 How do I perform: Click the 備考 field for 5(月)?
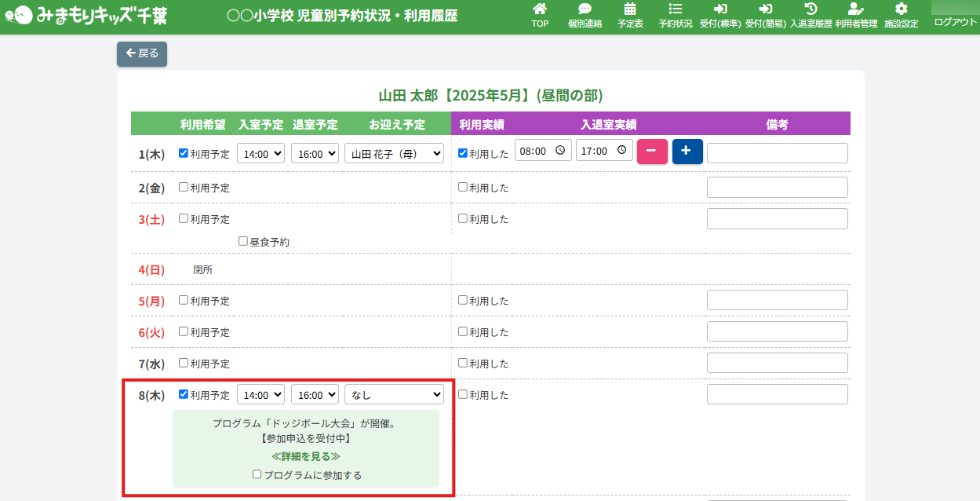777,301
